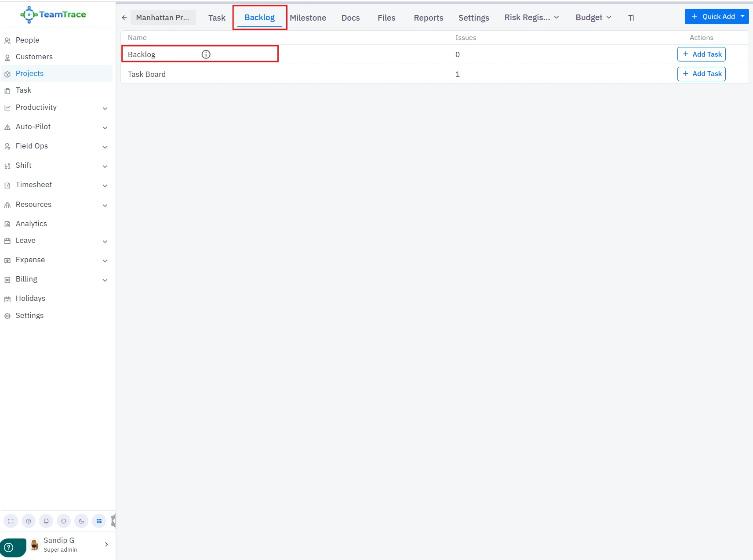
Task: Open the Quick Add dropdown arrow
Action: 742,17
